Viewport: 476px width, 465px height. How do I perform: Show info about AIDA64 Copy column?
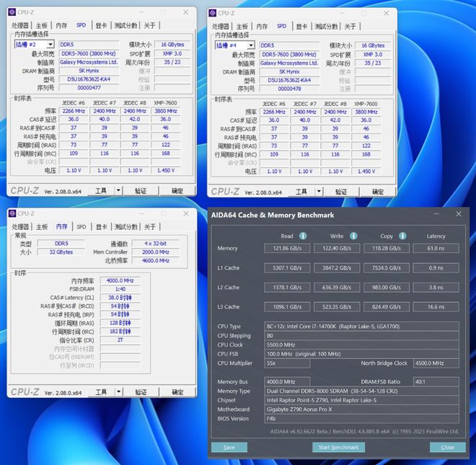402,236
